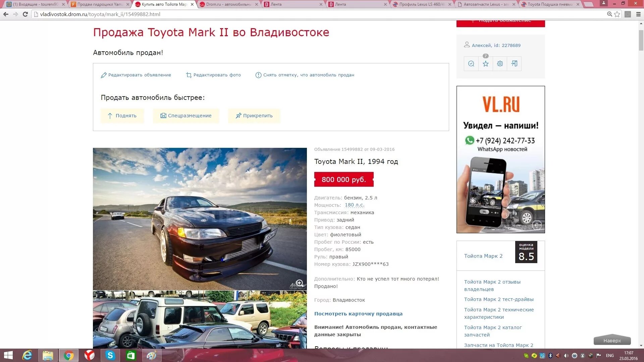
Task: Switch to first Лента tab
Action: coord(292,4)
